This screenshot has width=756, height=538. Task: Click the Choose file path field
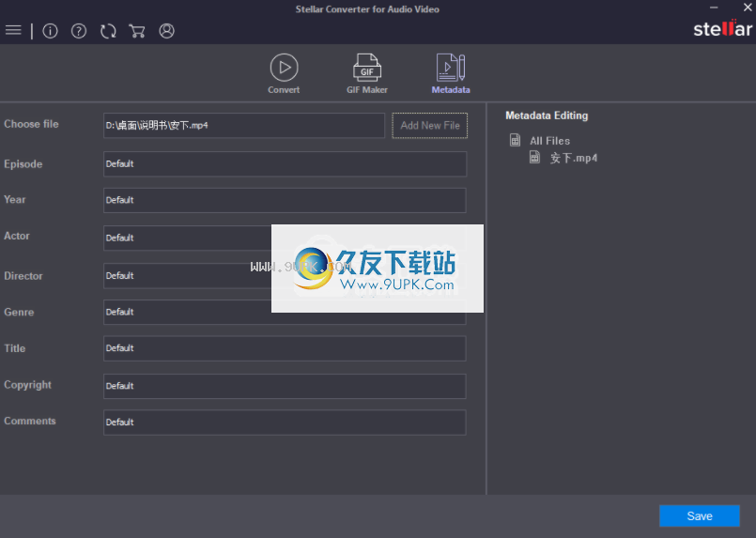tap(244, 125)
